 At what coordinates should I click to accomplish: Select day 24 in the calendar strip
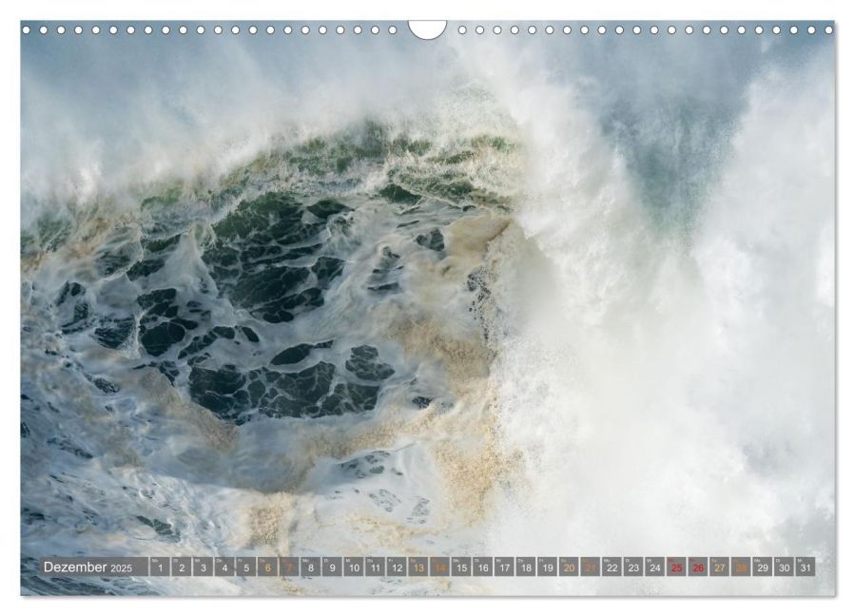click(655, 568)
